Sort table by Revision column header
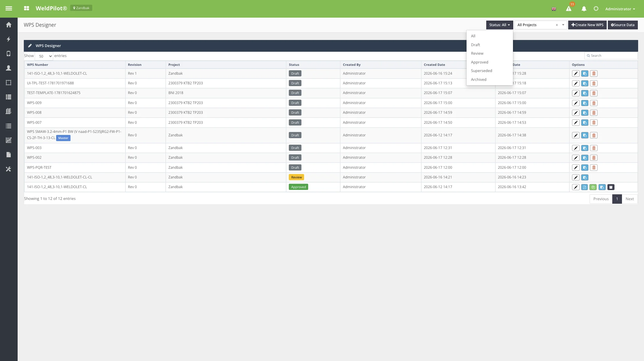Screen dimensions: 644x361 [x=145, y=65]
